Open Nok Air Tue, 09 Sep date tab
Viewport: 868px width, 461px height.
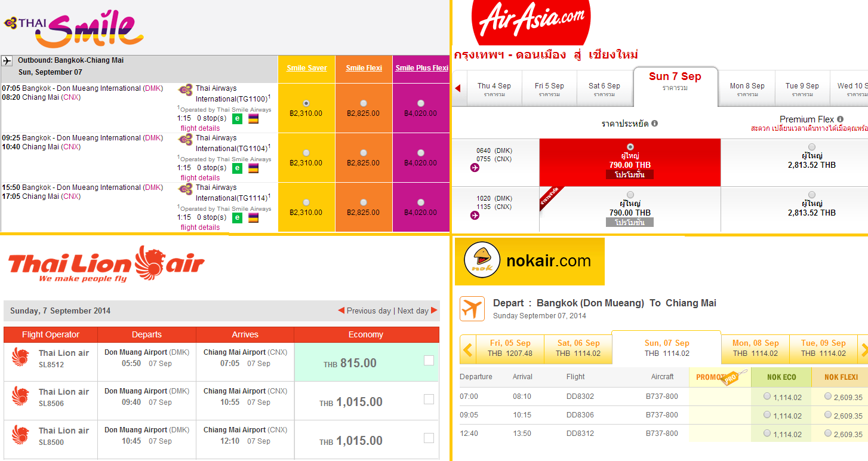click(x=824, y=349)
